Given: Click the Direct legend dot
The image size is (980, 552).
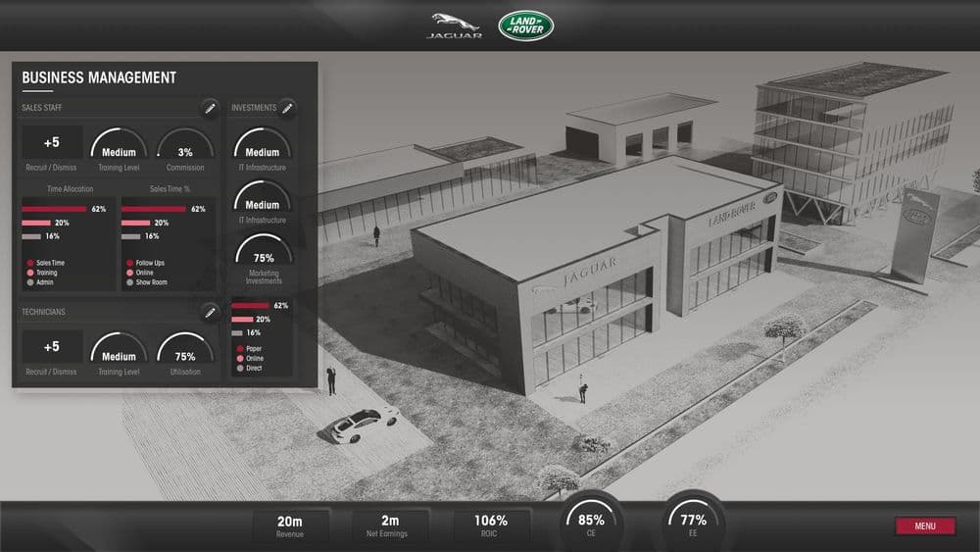Looking at the screenshot, I should pos(240,369).
